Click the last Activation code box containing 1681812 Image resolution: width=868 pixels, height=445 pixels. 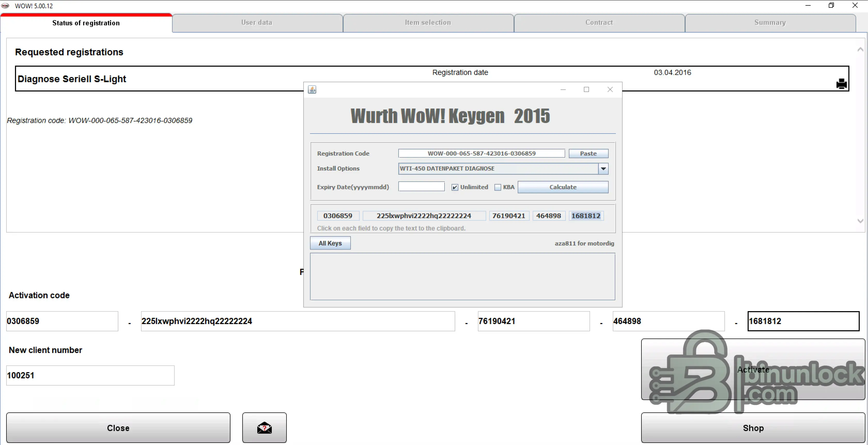803,321
